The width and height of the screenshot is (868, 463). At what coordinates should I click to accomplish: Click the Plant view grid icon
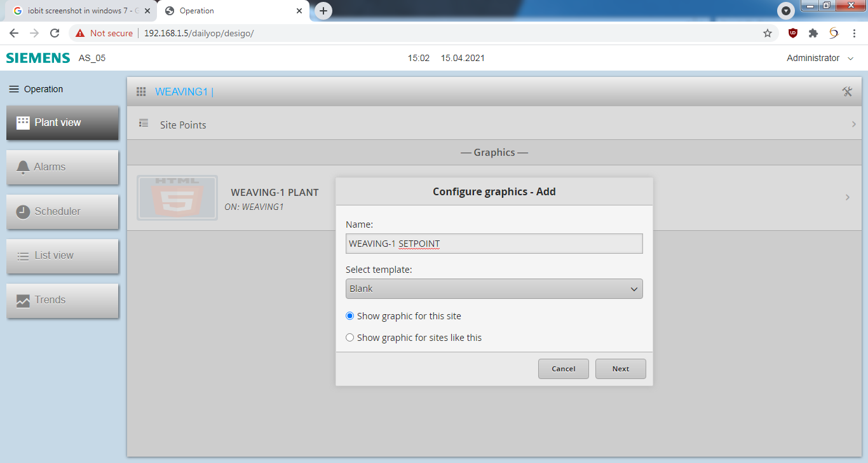tap(23, 123)
